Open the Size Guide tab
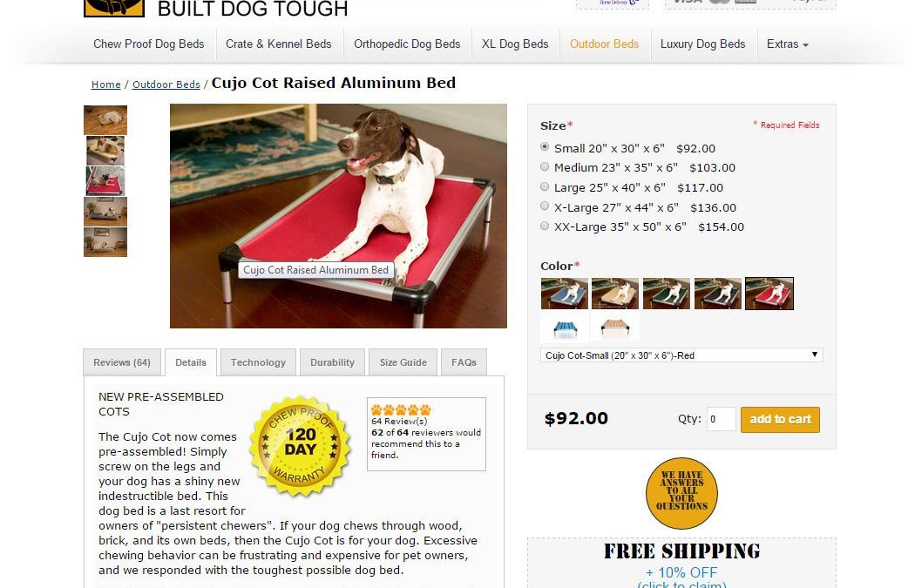The image size is (915, 588). pos(403,362)
